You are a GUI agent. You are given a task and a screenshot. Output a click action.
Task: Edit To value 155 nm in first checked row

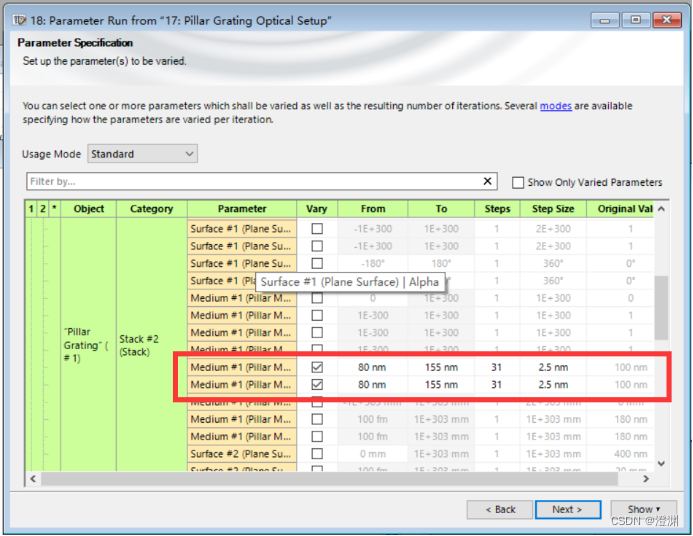pyautogui.click(x=441, y=367)
